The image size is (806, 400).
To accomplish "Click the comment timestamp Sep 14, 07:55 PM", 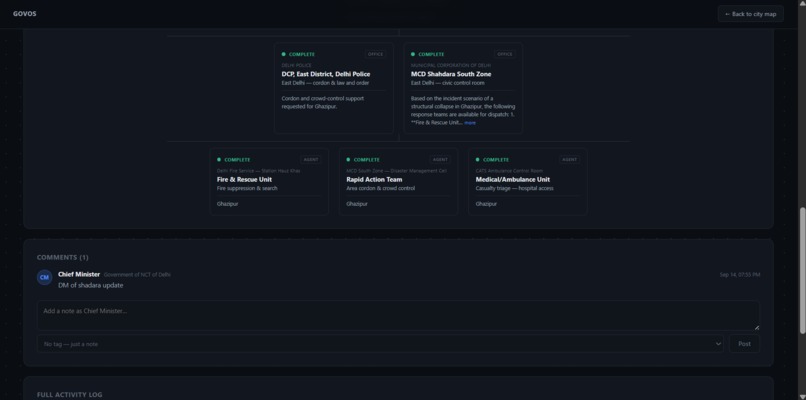I will [740, 275].
